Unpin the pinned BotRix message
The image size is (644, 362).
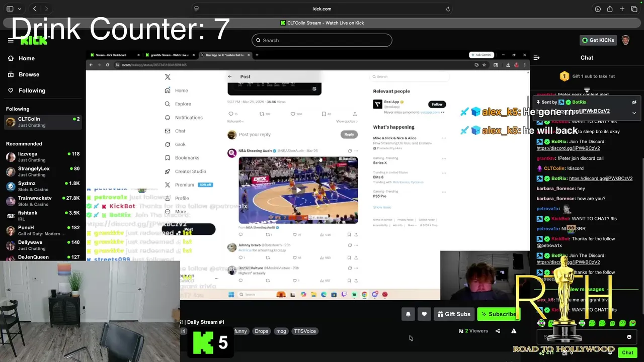[x=634, y=102]
